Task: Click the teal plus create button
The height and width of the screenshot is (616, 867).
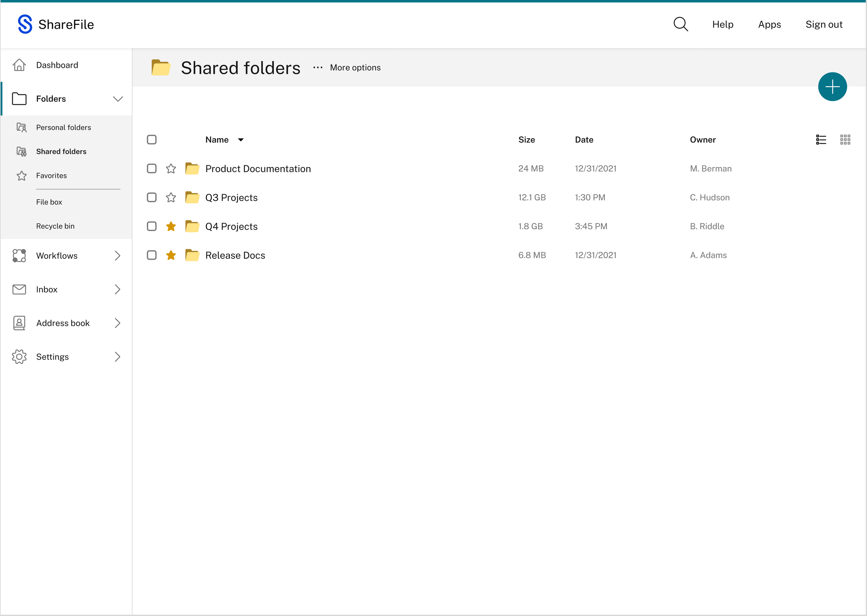Action: tap(832, 87)
